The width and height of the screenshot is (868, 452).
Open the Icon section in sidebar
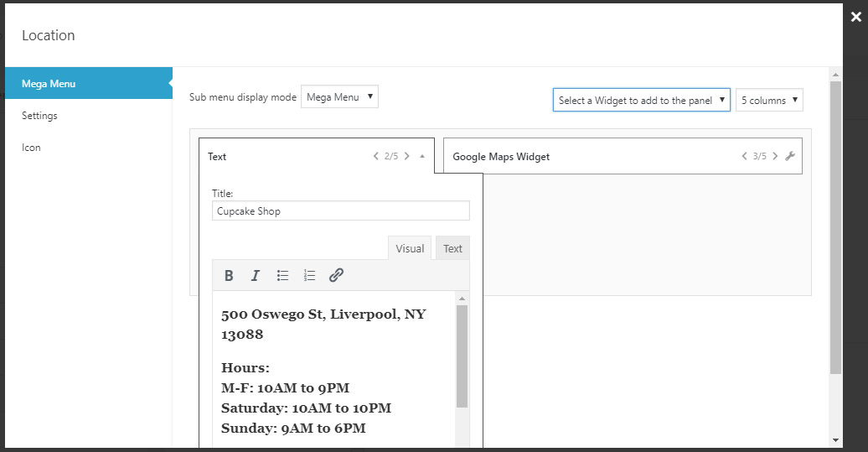pyautogui.click(x=31, y=148)
